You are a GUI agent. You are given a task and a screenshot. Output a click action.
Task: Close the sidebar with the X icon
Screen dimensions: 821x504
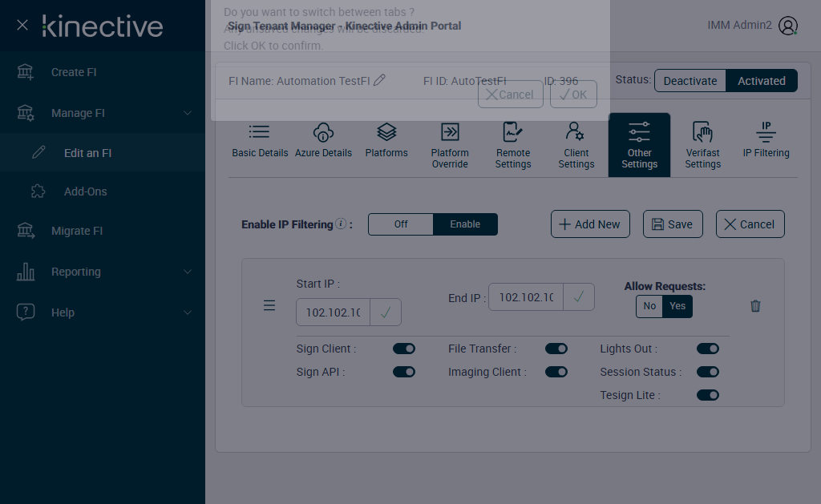pos(22,25)
